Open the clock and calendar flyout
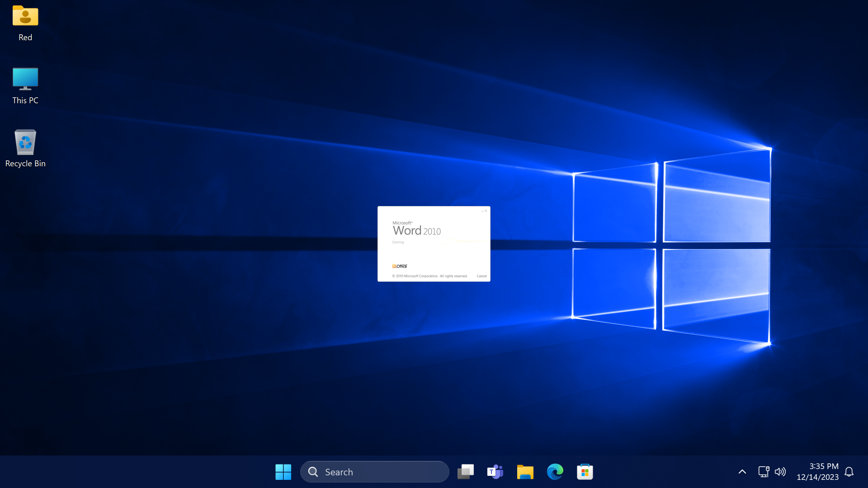868x488 pixels. [x=817, y=472]
